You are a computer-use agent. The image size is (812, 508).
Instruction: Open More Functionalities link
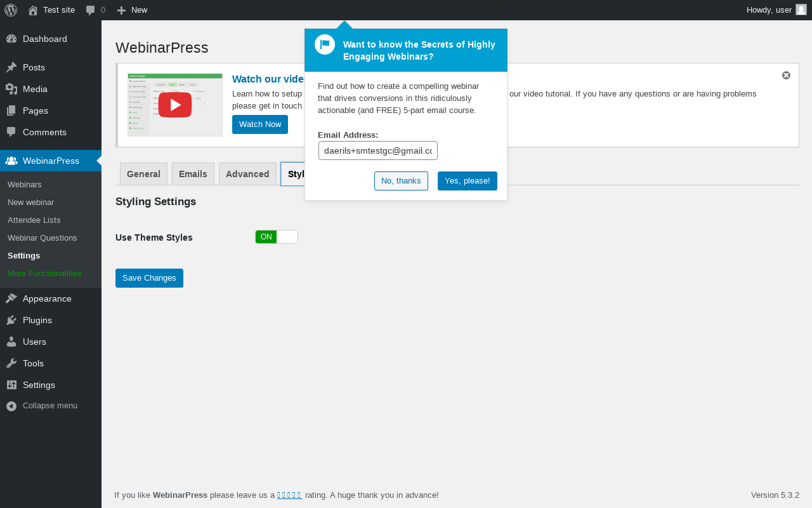pyautogui.click(x=44, y=273)
